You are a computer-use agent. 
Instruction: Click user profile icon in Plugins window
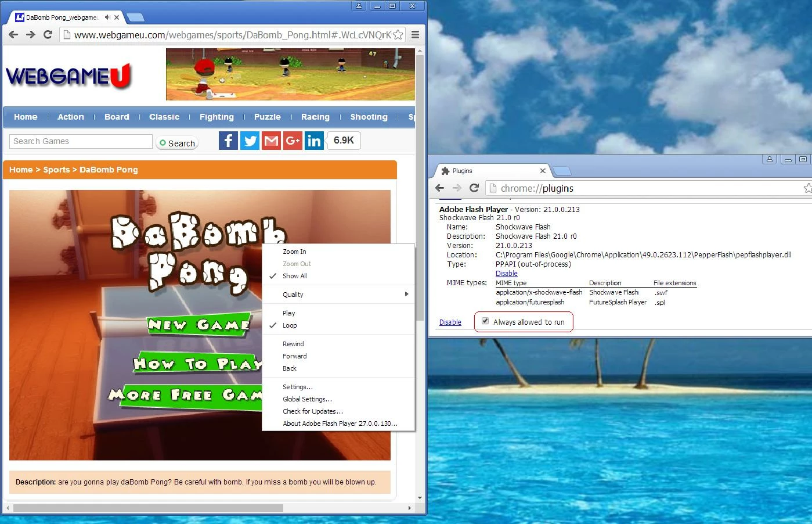770,159
